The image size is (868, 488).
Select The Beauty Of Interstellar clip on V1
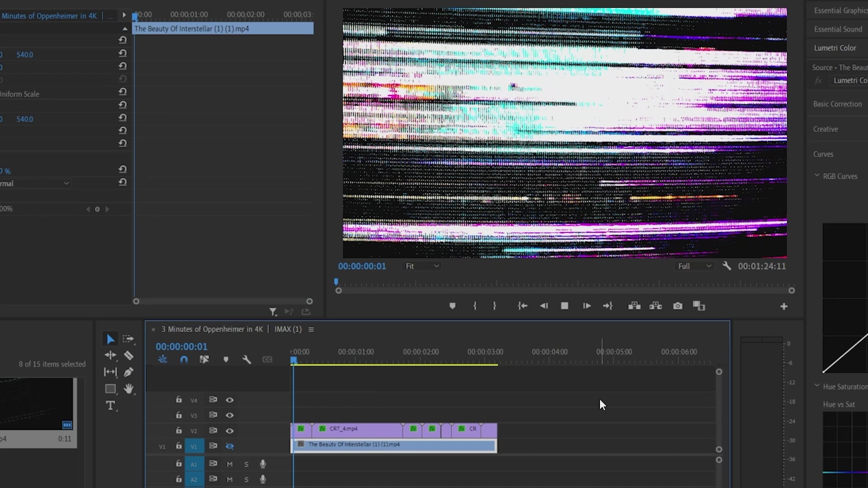point(394,446)
